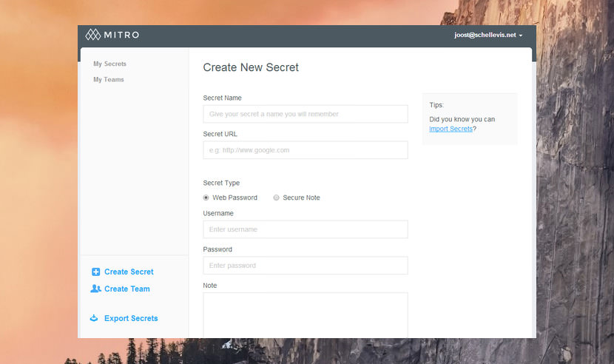Click the Tips: heading text
The height and width of the screenshot is (364, 614).
tap(436, 105)
